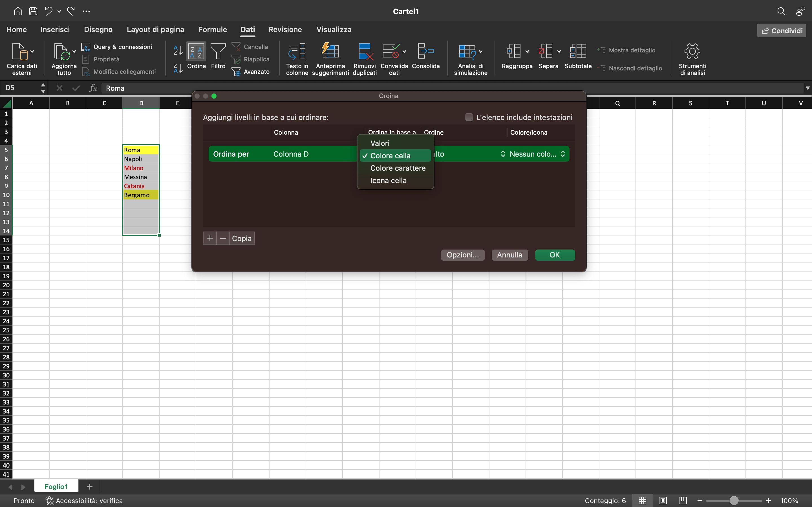Open the Opzioni dialog
Screen dimensions: 812x507
(x=462, y=255)
